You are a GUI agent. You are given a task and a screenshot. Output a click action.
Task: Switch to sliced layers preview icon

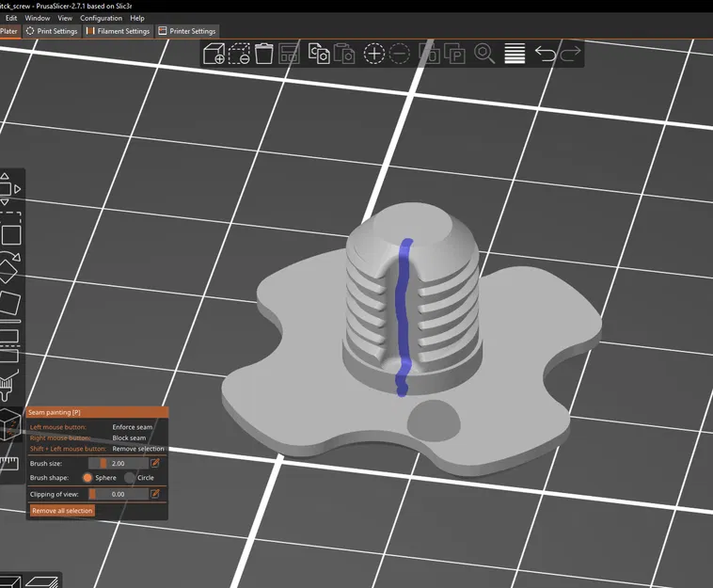coord(41,582)
